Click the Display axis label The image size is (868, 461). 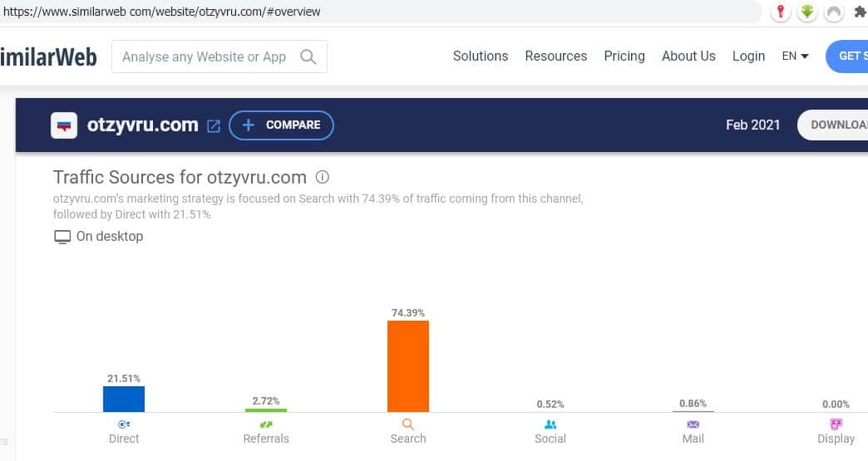836,439
